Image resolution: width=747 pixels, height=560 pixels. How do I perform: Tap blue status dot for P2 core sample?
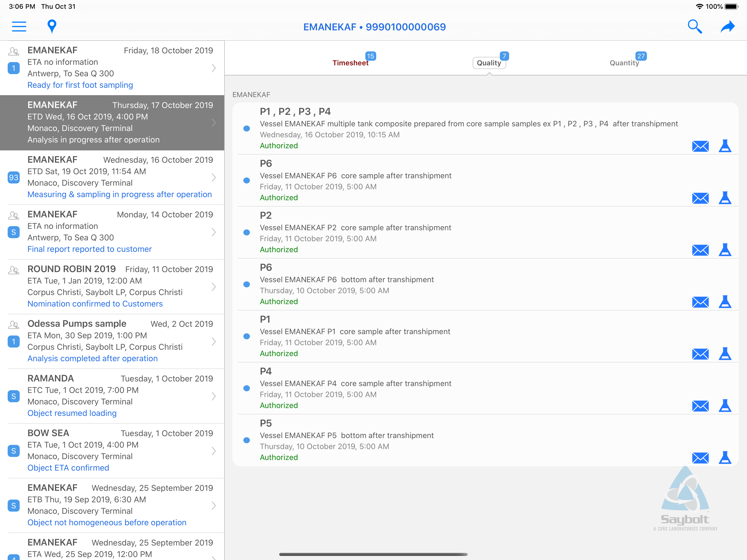click(247, 233)
